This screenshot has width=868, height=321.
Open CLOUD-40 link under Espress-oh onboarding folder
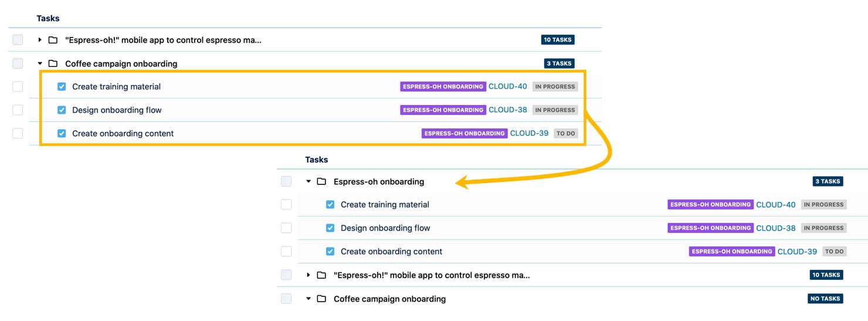click(x=775, y=205)
